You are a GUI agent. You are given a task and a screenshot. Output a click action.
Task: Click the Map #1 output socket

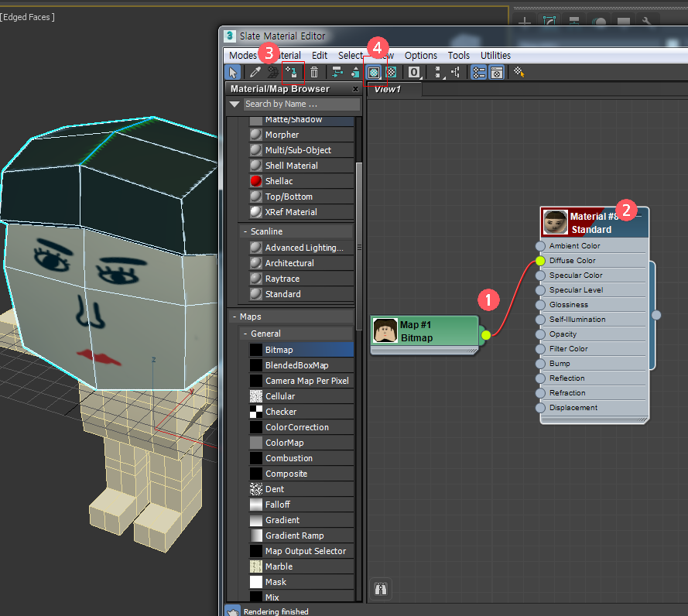pos(486,335)
